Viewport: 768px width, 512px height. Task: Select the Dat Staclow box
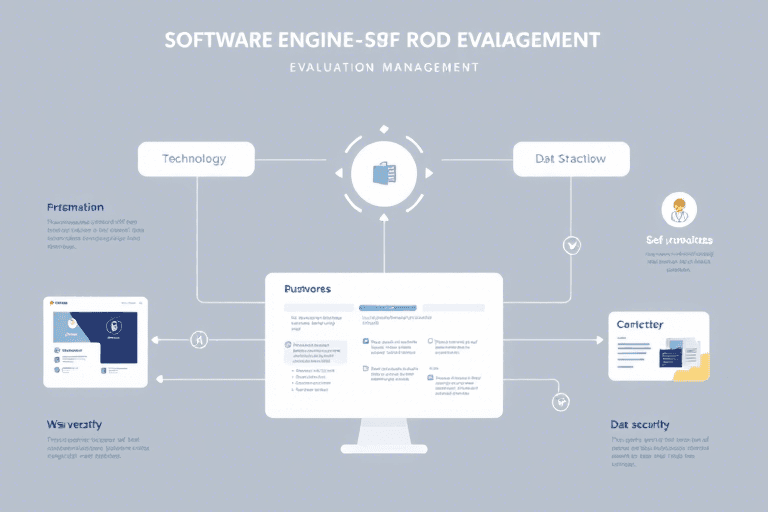[572, 158]
